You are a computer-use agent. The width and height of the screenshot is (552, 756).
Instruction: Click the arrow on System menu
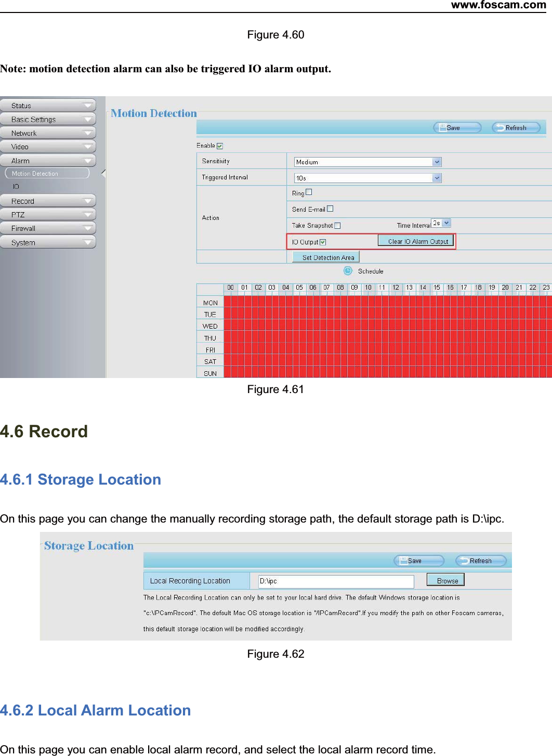(88, 242)
